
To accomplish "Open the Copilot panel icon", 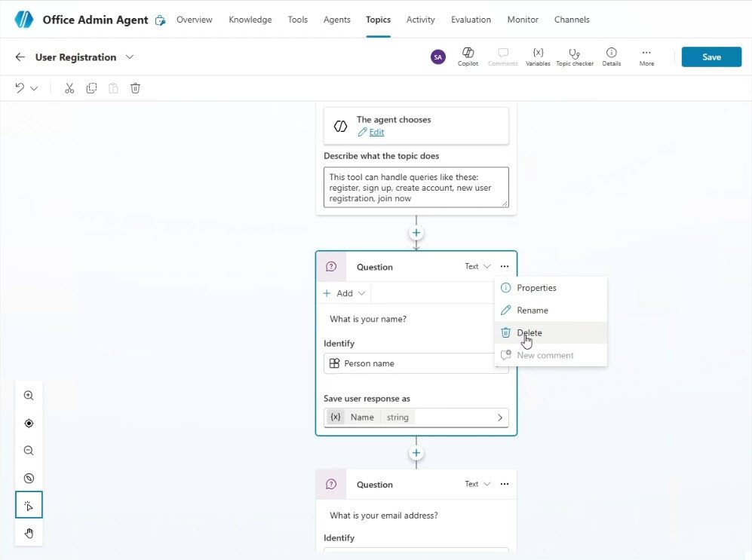I will point(468,57).
